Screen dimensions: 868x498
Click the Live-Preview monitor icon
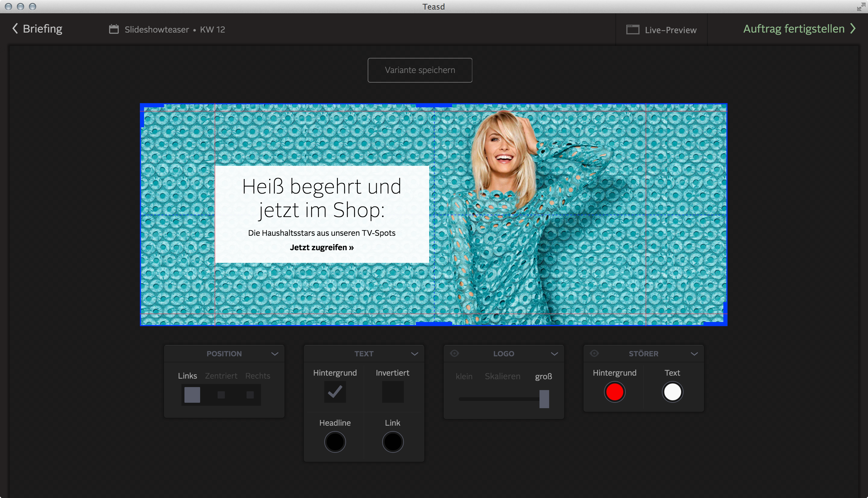(x=633, y=30)
